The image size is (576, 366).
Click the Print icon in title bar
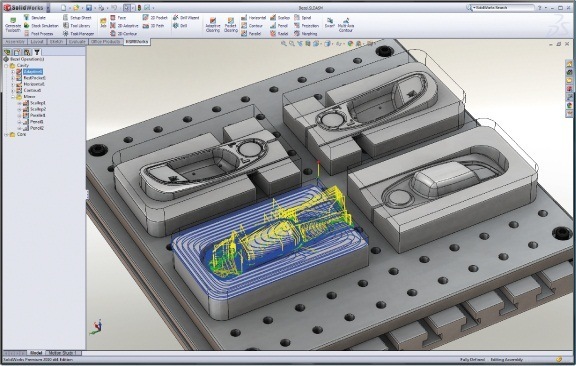(101, 7)
